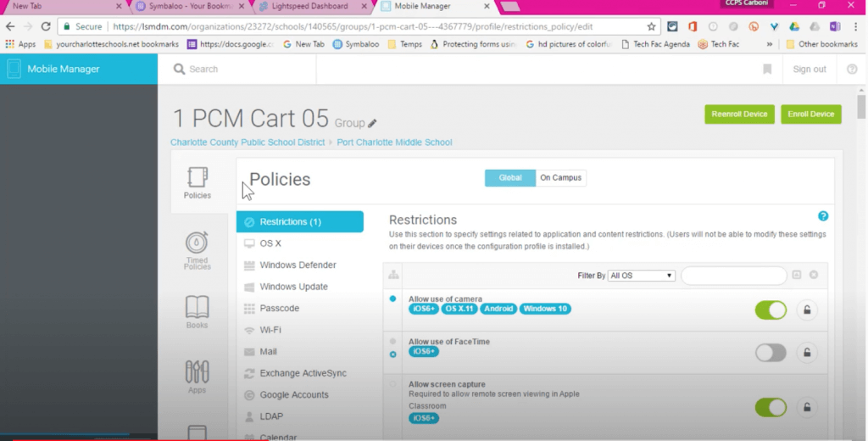Open the Tech Fac Agenda bookmark
Screen dimensions: 868x441
pyautogui.click(x=655, y=44)
